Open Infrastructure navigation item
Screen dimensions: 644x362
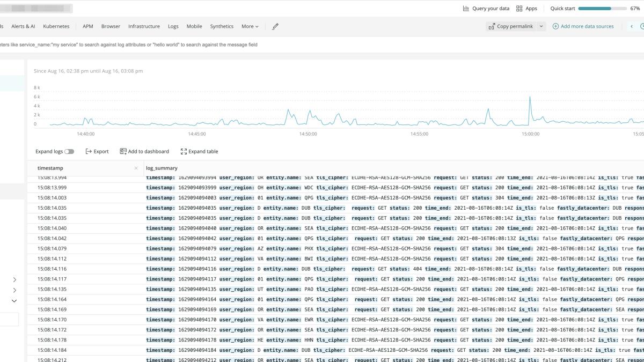click(x=144, y=26)
